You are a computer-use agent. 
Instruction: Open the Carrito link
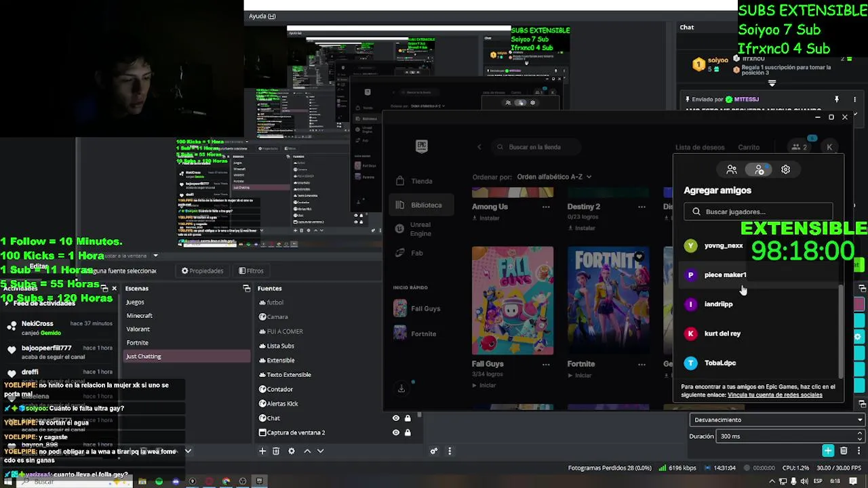point(749,147)
